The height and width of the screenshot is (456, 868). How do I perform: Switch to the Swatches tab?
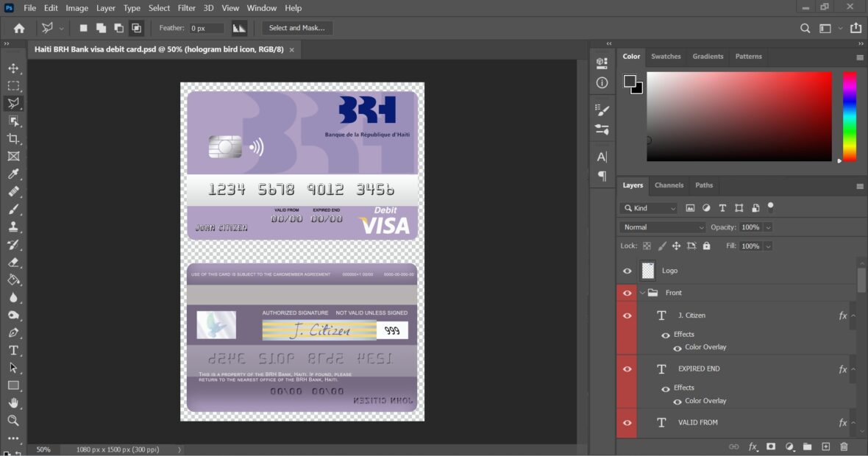tap(666, 56)
